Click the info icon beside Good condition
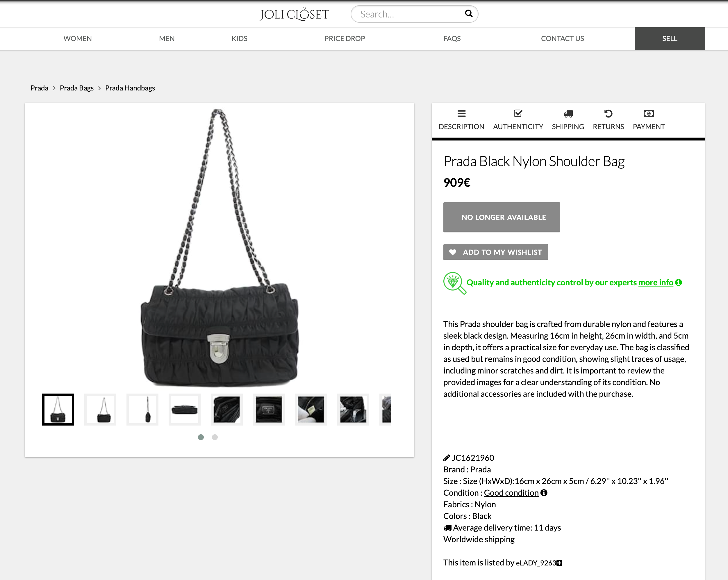 click(x=544, y=493)
